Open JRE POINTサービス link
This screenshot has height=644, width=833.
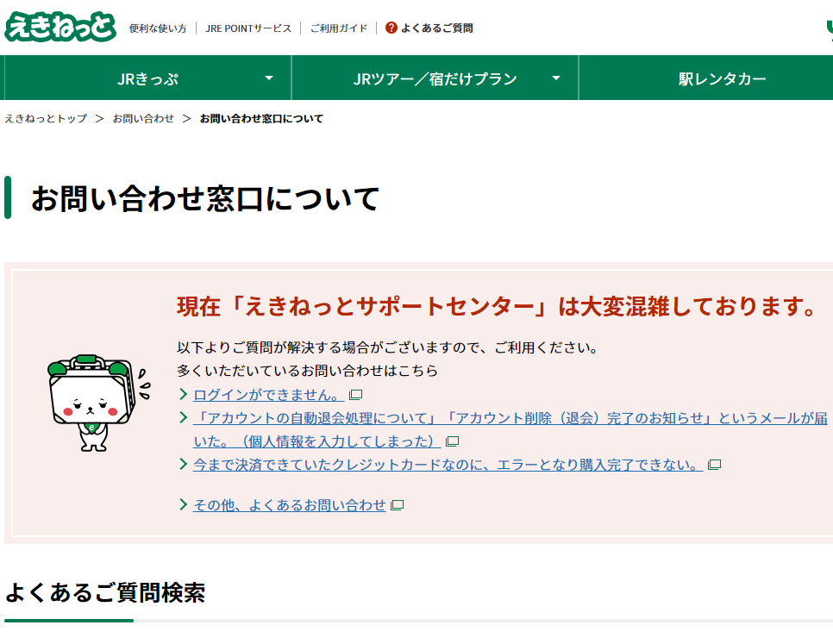point(248,28)
